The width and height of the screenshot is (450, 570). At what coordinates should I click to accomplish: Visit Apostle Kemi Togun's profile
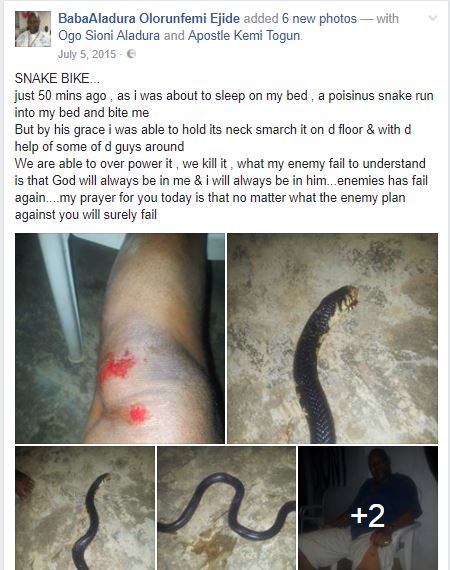click(245, 36)
